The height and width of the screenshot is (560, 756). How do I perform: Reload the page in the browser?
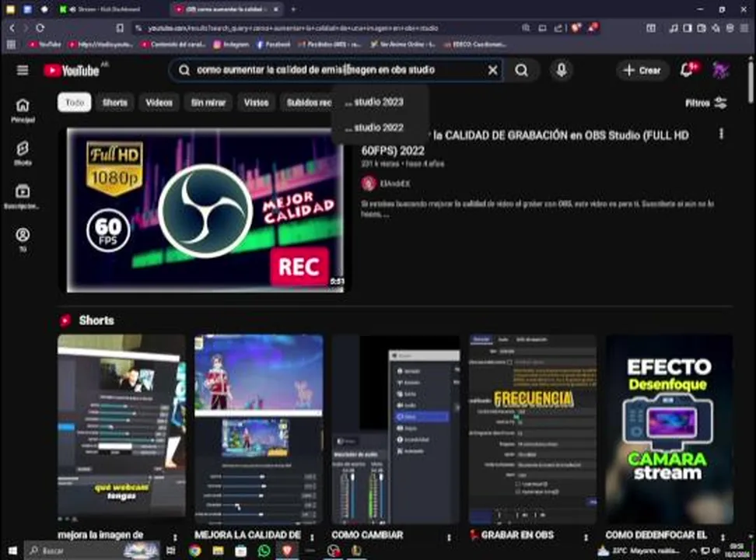(x=40, y=28)
